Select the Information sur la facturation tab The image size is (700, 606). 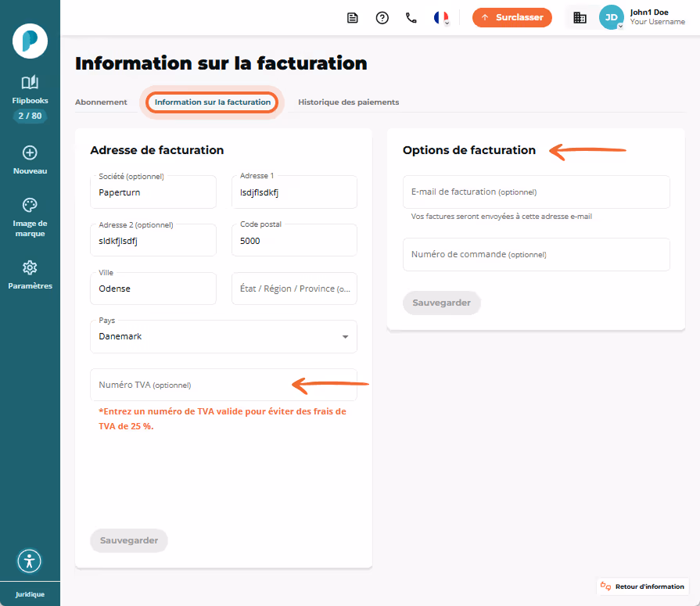tap(213, 102)
